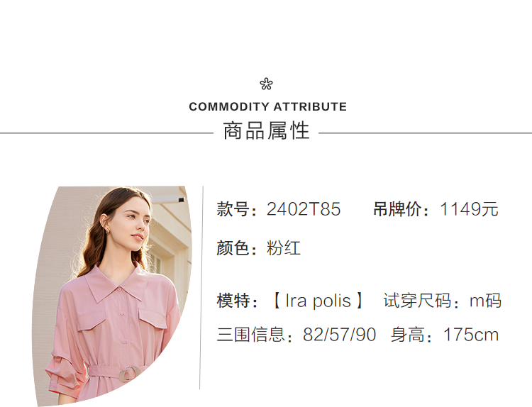The image size is (532, 407).
Task: Select the fitting size m码
Action: point(485,301)
